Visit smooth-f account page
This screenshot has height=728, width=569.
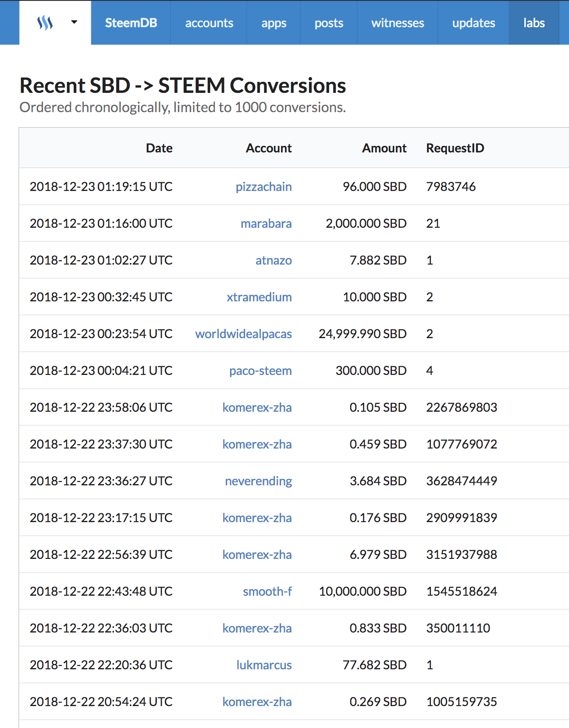267,591
